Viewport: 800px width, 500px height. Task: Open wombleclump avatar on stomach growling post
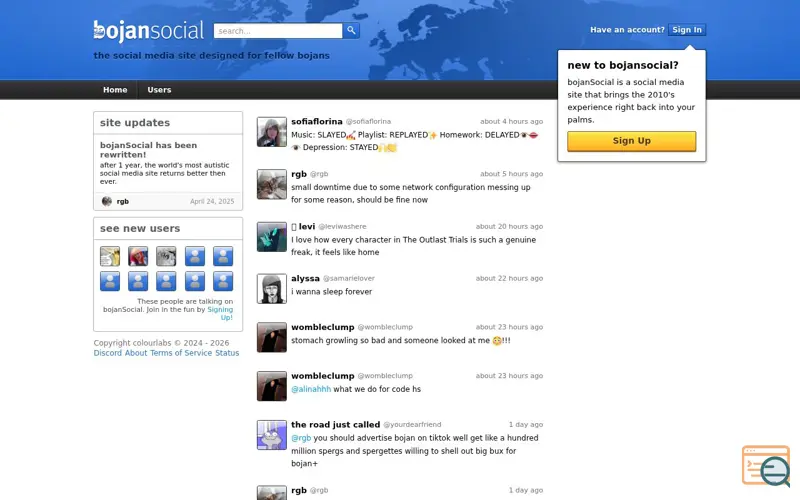tap(271, 337)
